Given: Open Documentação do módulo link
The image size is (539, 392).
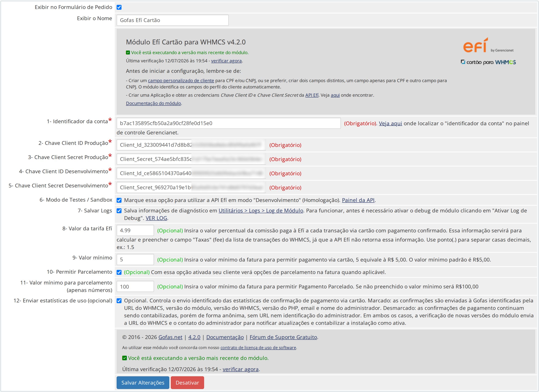Looking at the screenshot, I should pos(153,103).
